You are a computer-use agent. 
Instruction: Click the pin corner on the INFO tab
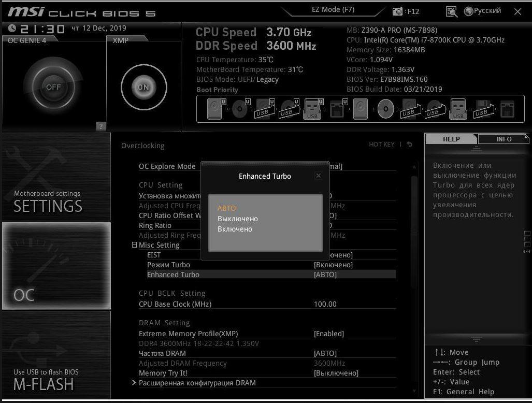pos(526,137)
